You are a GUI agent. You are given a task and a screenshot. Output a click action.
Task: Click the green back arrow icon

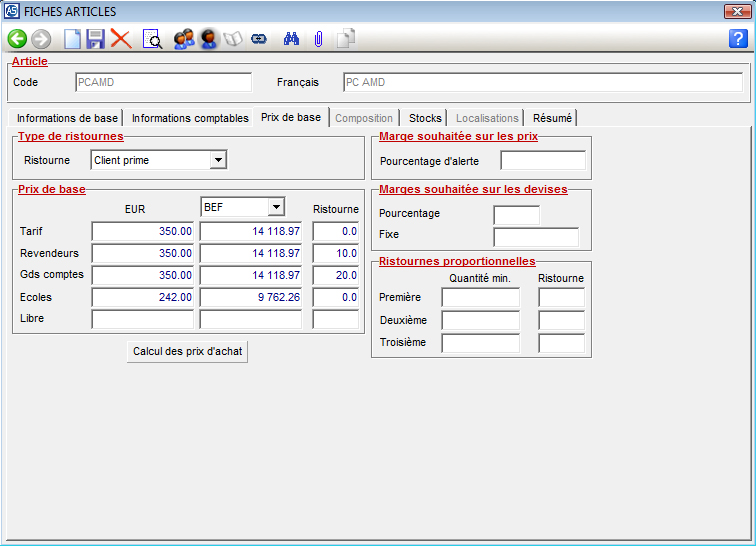[x=17, y=39]
